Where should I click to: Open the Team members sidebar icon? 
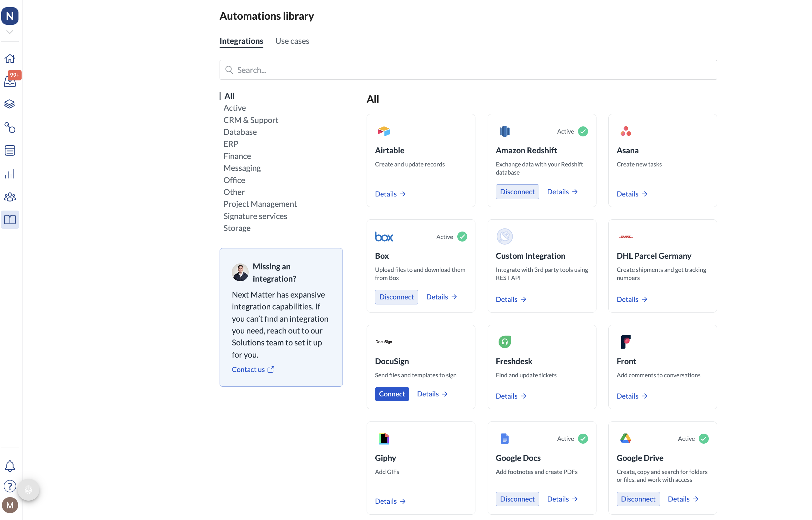point(10,197)
